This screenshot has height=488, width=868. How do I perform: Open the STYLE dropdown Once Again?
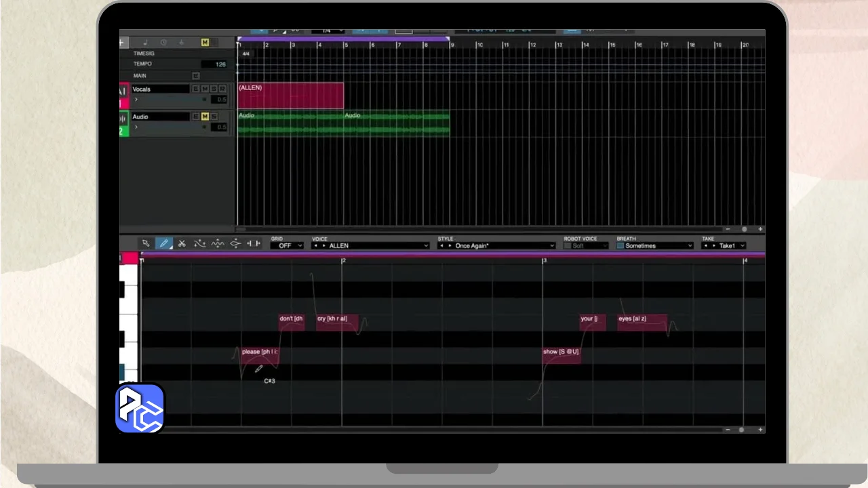(x=496, y=246)
